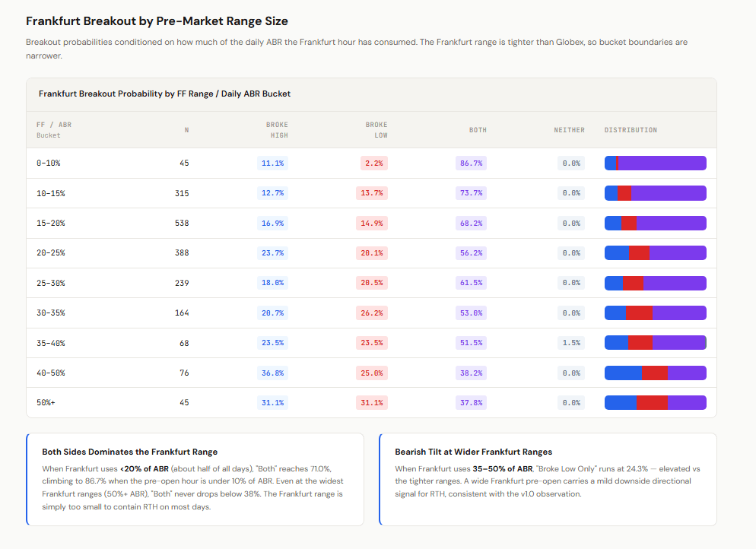Viewport: 756px width, 549px height.
Task: Click the Bearish Tilt card heading
Action: click(x=474, y=452)
